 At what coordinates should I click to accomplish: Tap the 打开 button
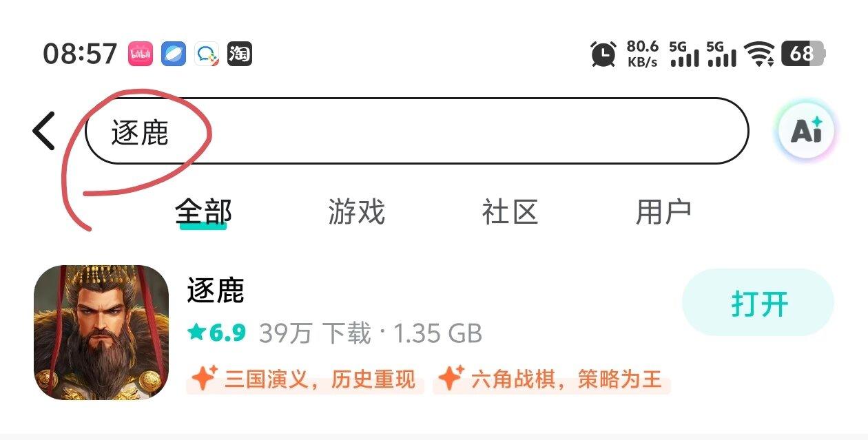(758, 302)
